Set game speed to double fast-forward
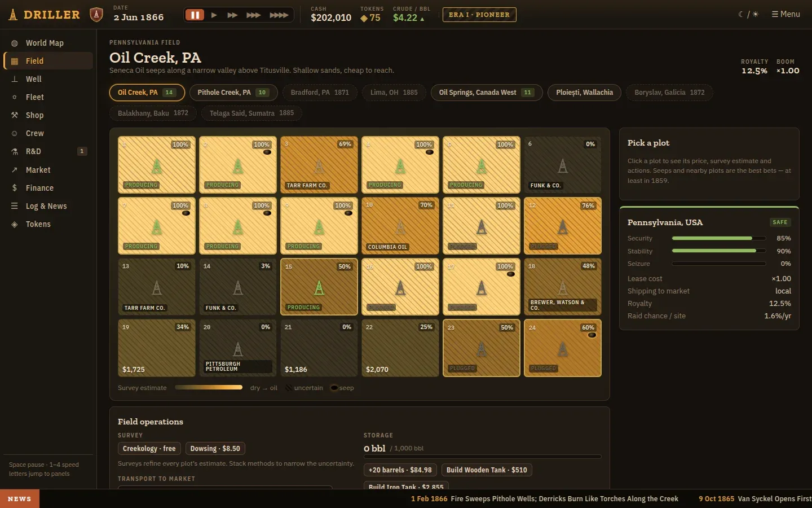The width and height of the screenshot is (812, 508). click(x=232, y=15)
